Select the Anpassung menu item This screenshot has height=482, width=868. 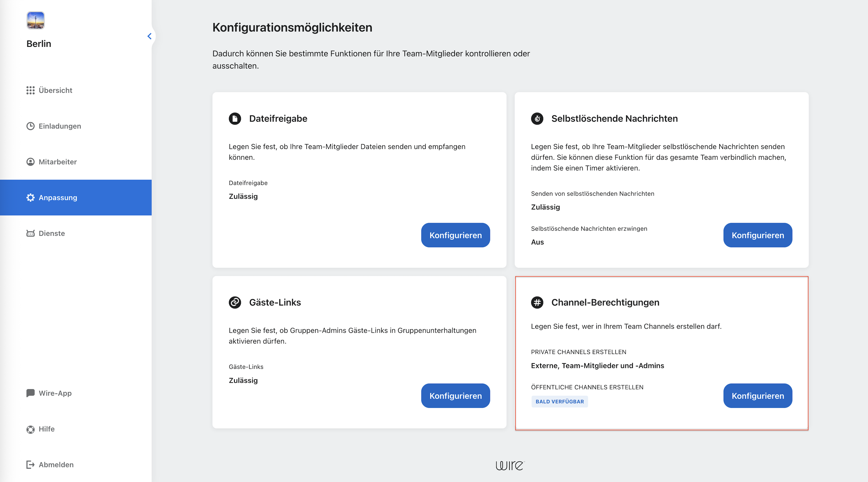[x=76, y=197]
